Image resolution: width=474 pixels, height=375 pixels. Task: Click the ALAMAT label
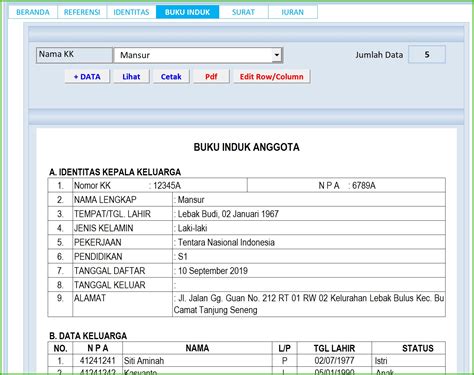[90, 298]
